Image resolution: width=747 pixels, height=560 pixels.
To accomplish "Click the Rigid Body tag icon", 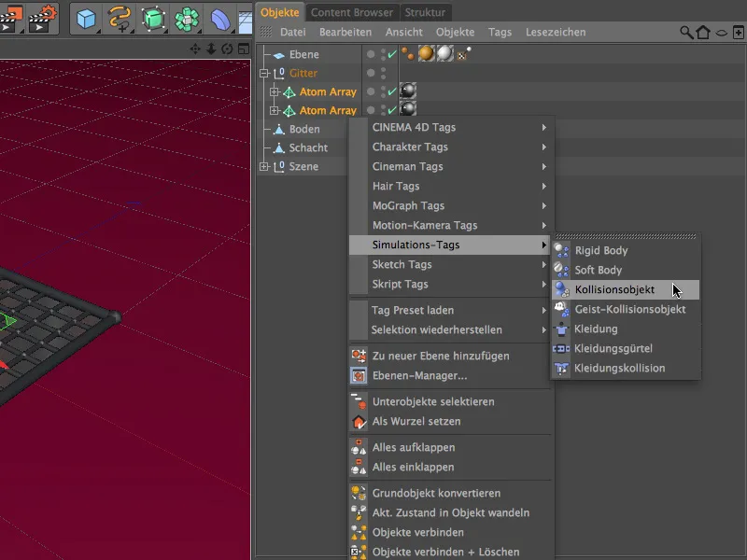I will pos(561,250).
